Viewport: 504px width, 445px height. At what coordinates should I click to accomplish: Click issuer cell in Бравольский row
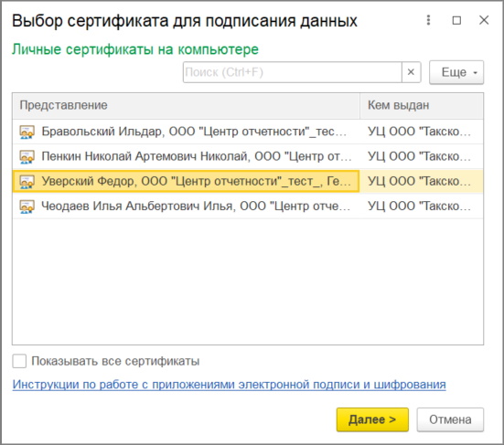pyautogui.click(x=422, y=132)
